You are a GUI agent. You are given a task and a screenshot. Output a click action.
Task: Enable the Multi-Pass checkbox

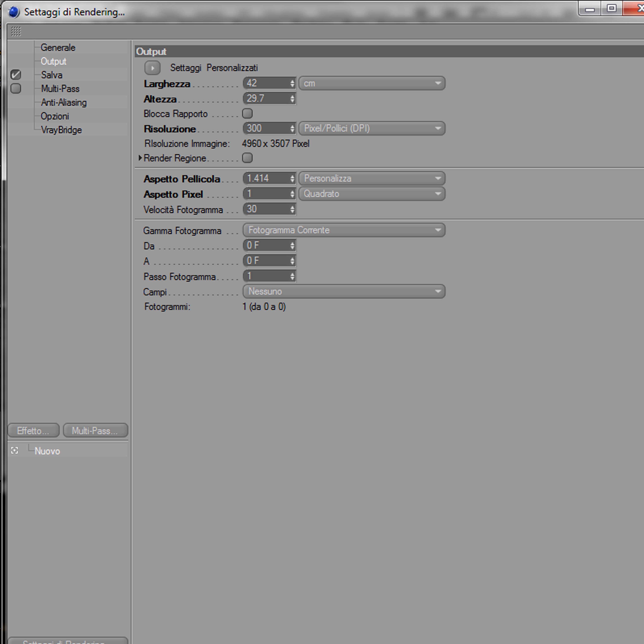16,88
